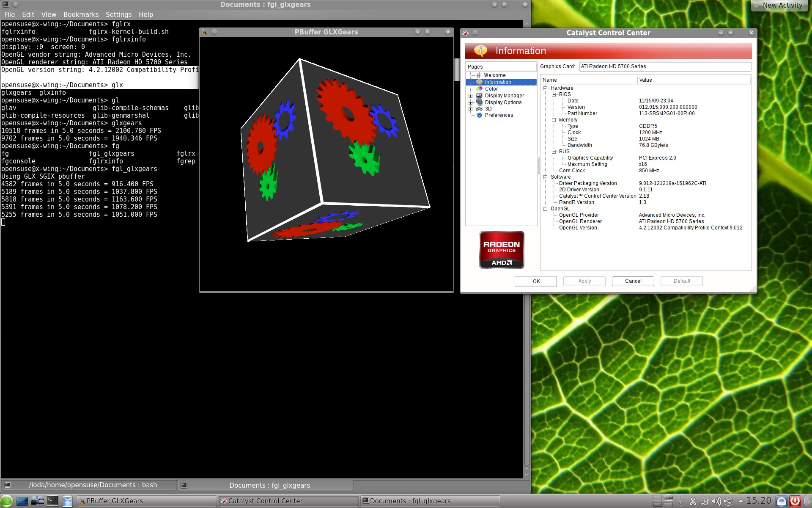The height and width of the screenshot is (508, 812).
Task: Click the Information page icon in Pages list
Action: (479, 82)
